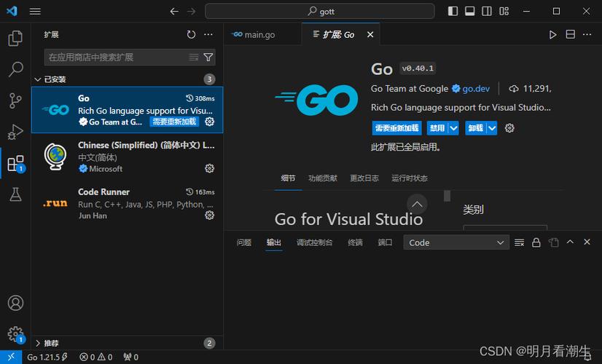Screen dimensions: 602x364
Task: Run code with the play icon
Action: [x=552, y=34]
